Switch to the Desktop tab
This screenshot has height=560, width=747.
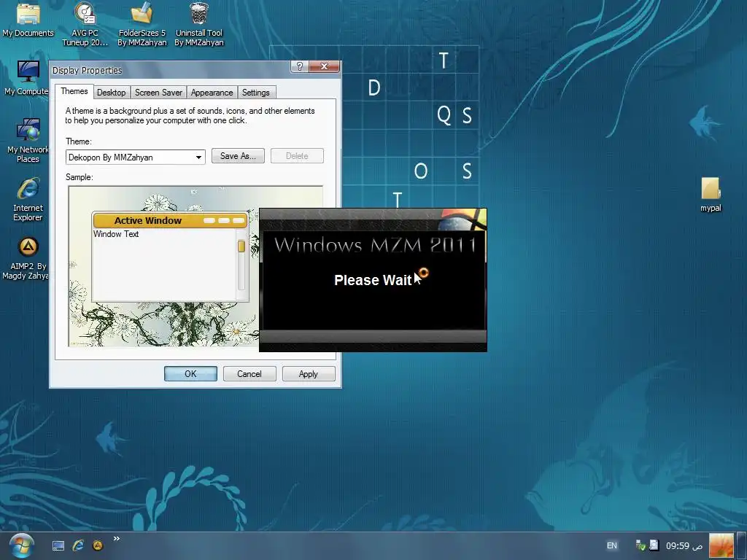click(111, 93)
